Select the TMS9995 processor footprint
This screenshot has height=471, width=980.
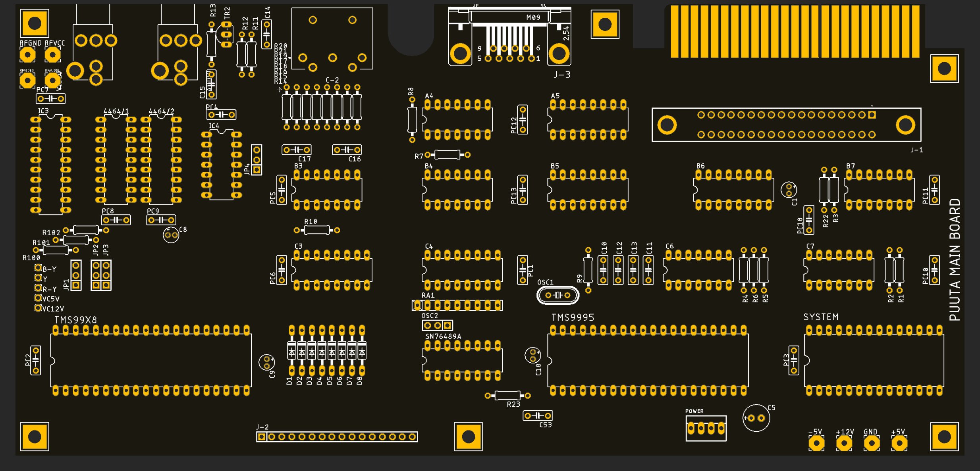(648, 360)
